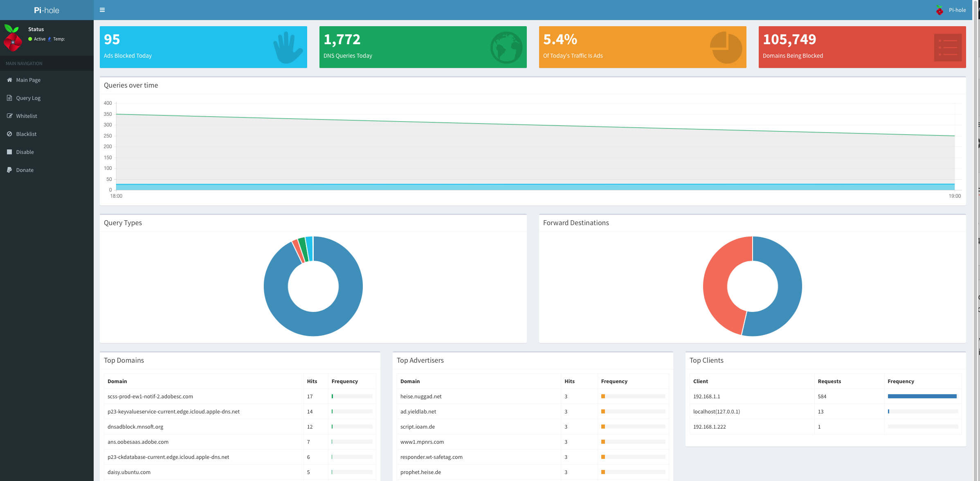Click the 192.168.1.1 client row
Screen dimensions: 980x481
pos(707,396)
